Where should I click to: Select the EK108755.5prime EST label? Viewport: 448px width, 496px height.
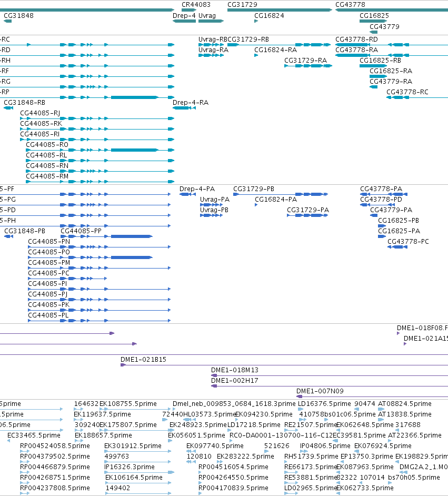pyautogui.click(x=128, y=404)
